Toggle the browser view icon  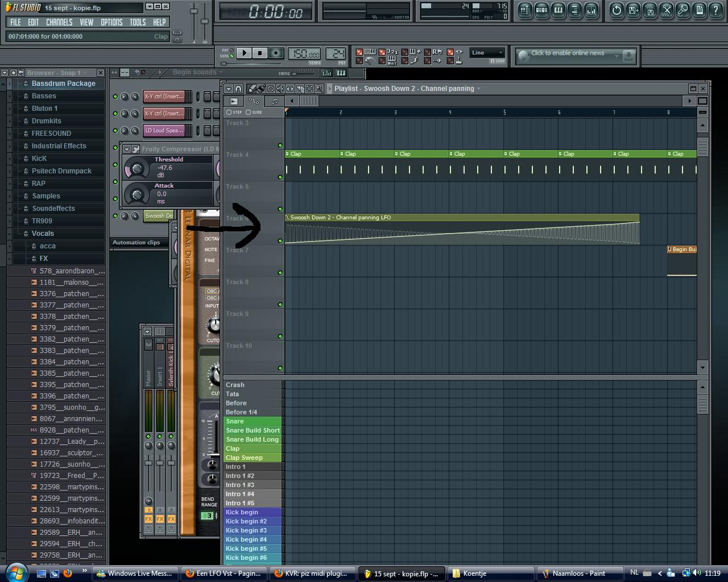click(x=574, y=10)
